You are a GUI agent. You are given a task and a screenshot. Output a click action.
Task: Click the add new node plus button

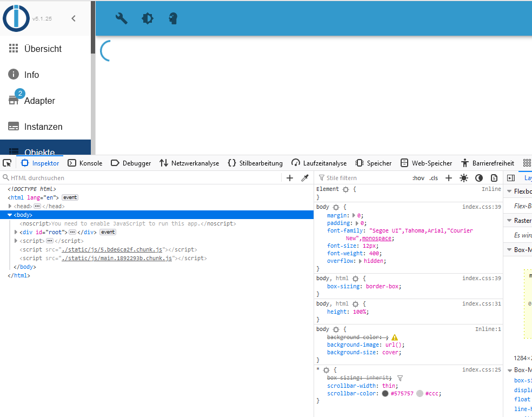coord(290,178)
